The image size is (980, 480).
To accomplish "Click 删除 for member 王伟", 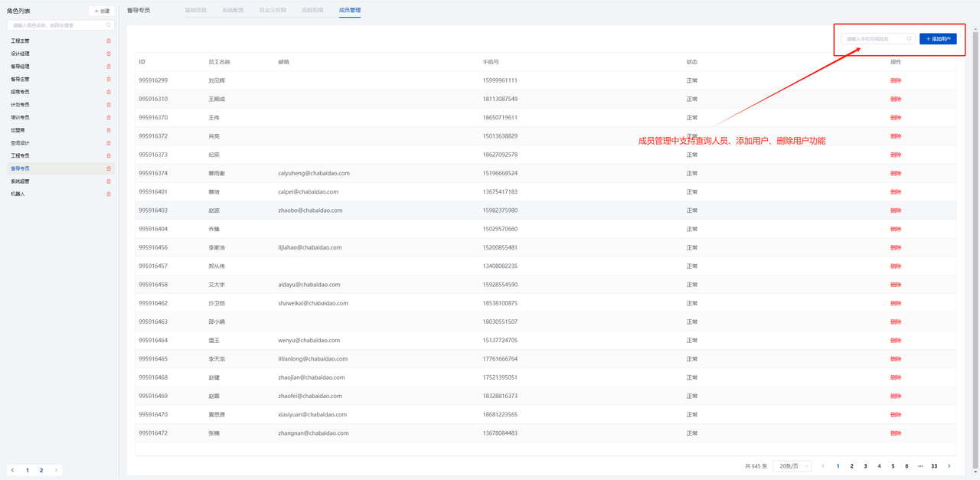I will click(896, 118).
